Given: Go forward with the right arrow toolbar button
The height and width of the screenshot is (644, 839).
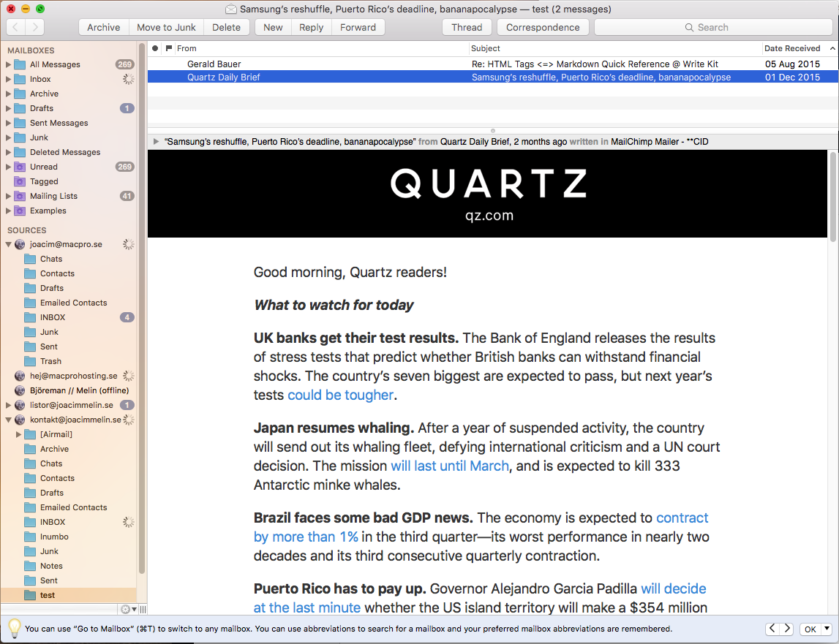Looking at the screenshot, I should [35, 27].
